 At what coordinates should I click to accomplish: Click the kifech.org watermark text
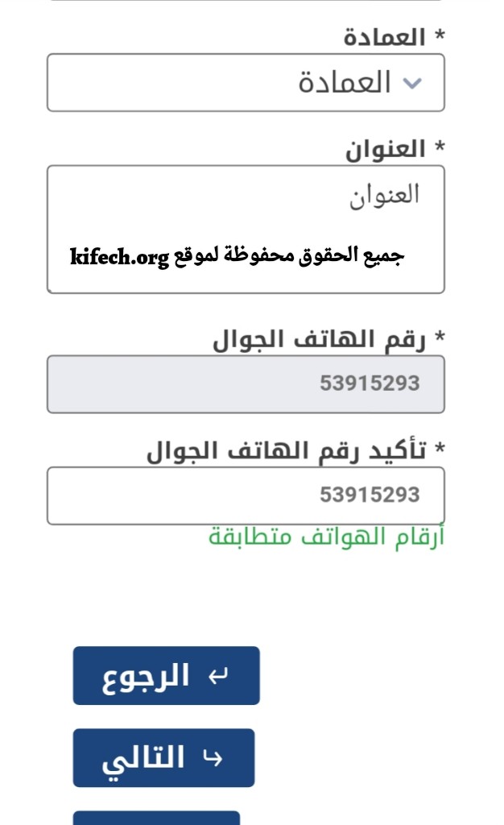point(119,257)
